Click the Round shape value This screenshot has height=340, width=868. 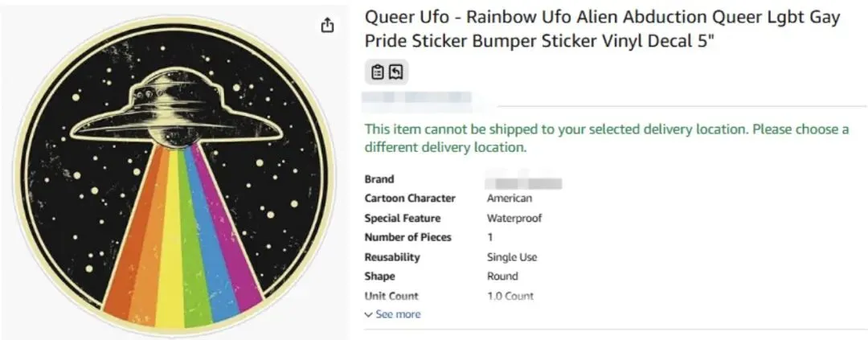coord(502,277)
